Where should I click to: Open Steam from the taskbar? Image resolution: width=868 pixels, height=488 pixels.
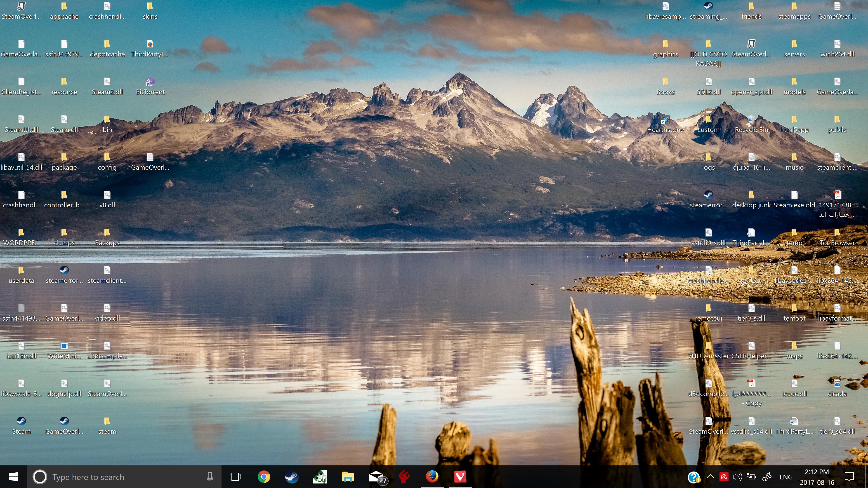coord(292,477)
